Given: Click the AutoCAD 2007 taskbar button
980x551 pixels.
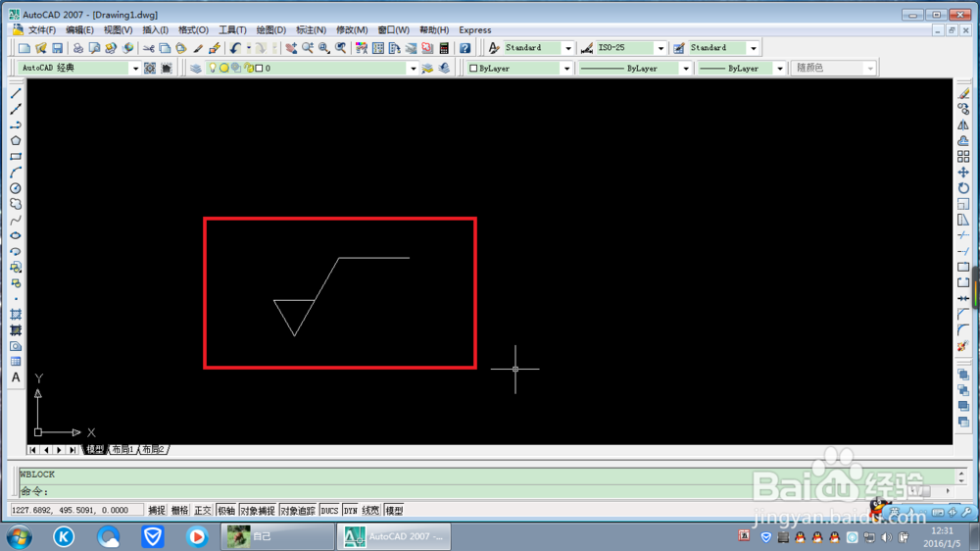Looking at the screenshot, I should click(394, 536).
